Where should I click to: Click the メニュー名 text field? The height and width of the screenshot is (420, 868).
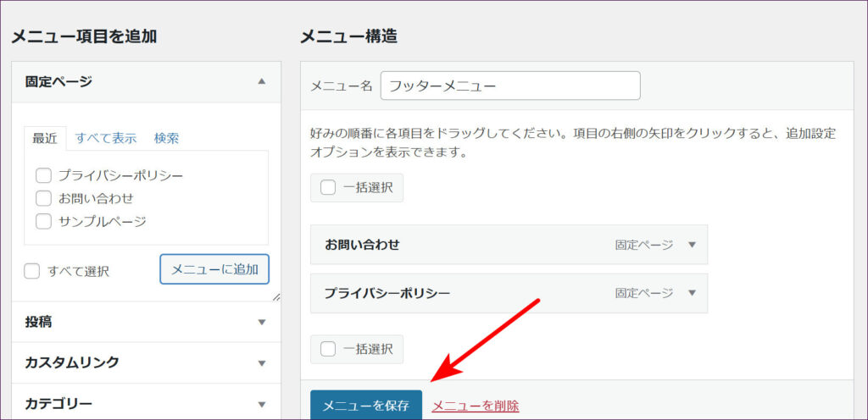click(510, 86)
